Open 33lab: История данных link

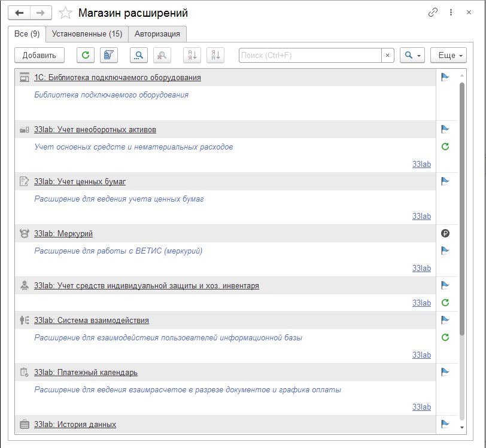[x=75, y=425]
